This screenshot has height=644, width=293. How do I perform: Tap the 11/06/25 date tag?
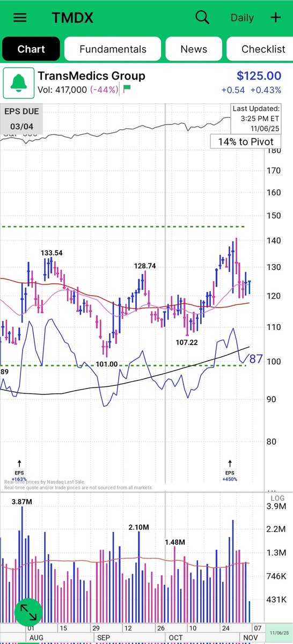click(280, 634)
